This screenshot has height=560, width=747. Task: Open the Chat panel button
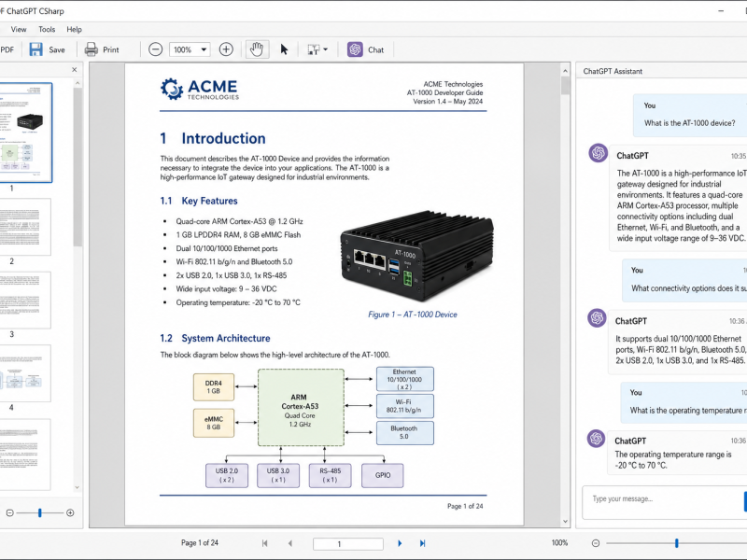pos(375,49)
